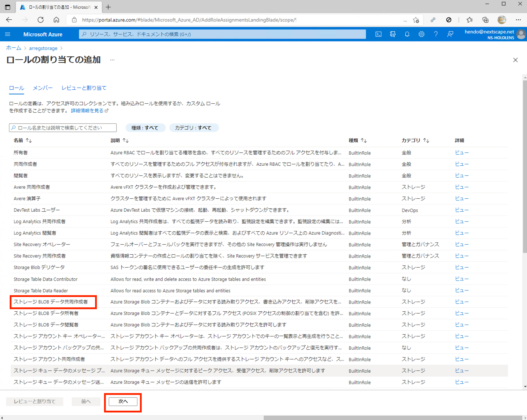The image size is (527, 420).
Task: Open the Azure portal hamburger menu
Action: (x=8, y=34)
